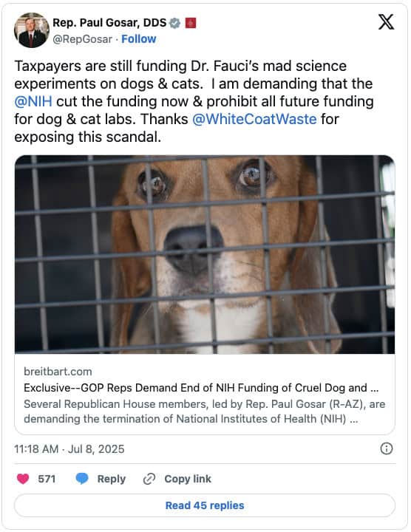
Task: Open the @WhiteCoatWaste mention link
Action: (x=254, y=119)
